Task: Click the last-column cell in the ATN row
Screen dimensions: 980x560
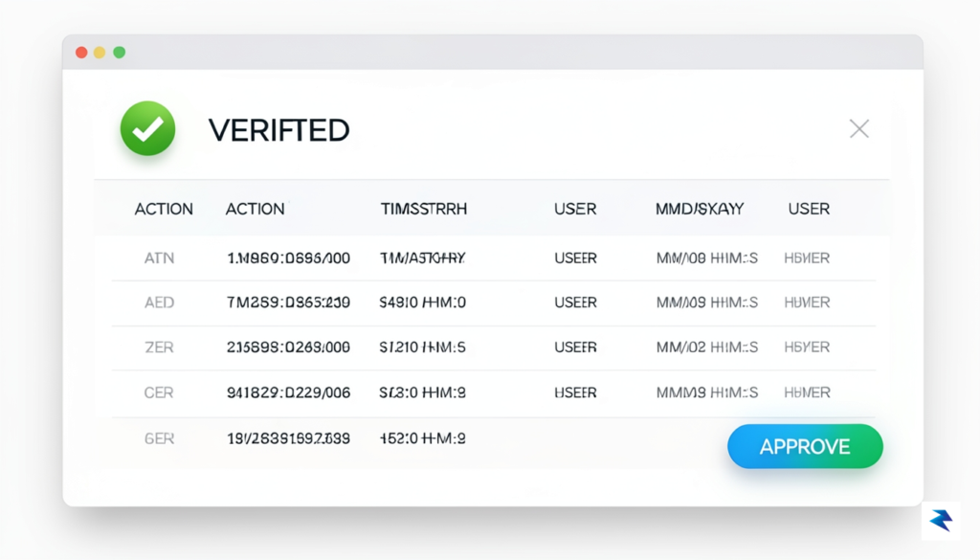Action: [807, 258]
